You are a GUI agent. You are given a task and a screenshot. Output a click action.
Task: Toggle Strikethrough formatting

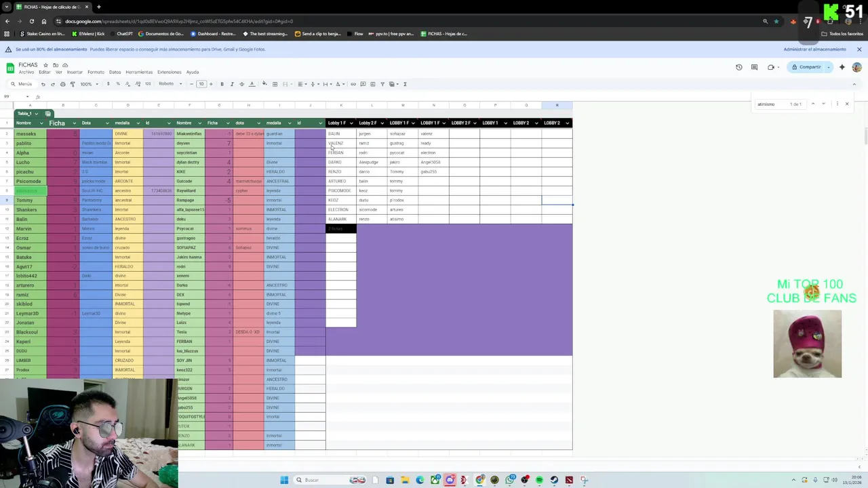coord(241,84)
